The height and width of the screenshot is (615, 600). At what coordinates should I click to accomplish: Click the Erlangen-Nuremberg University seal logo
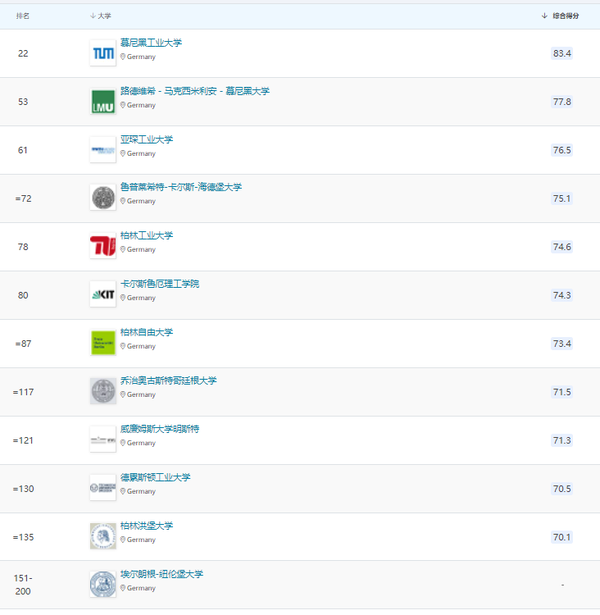[103, 584]
